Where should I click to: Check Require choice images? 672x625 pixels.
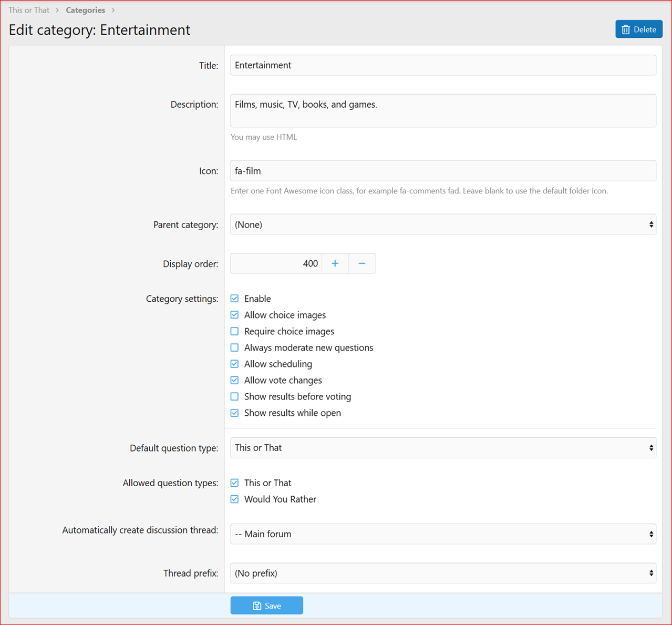234,331
